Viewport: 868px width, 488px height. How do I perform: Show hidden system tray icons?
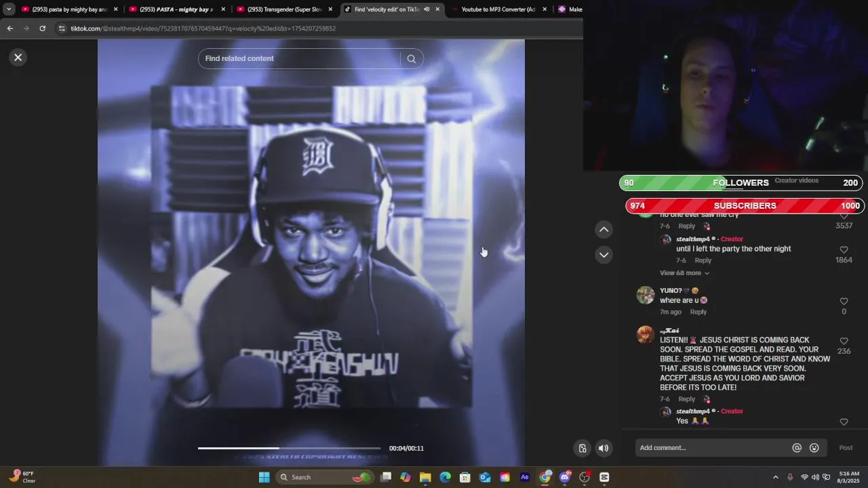click(x=776, y=477)
